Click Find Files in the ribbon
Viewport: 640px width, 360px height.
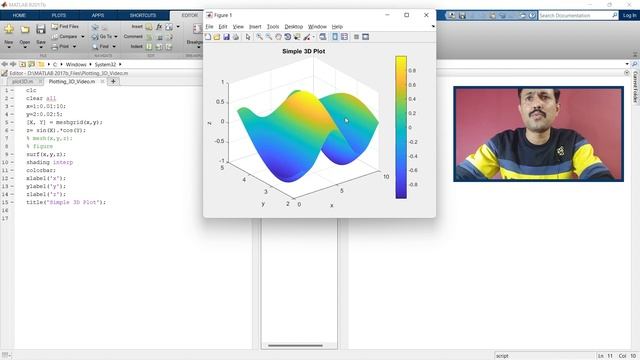pos(65,27)
